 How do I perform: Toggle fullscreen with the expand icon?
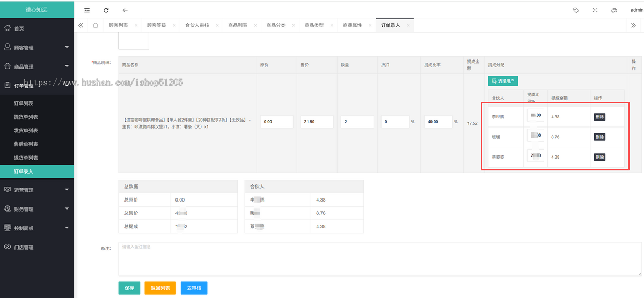point(595,10)
